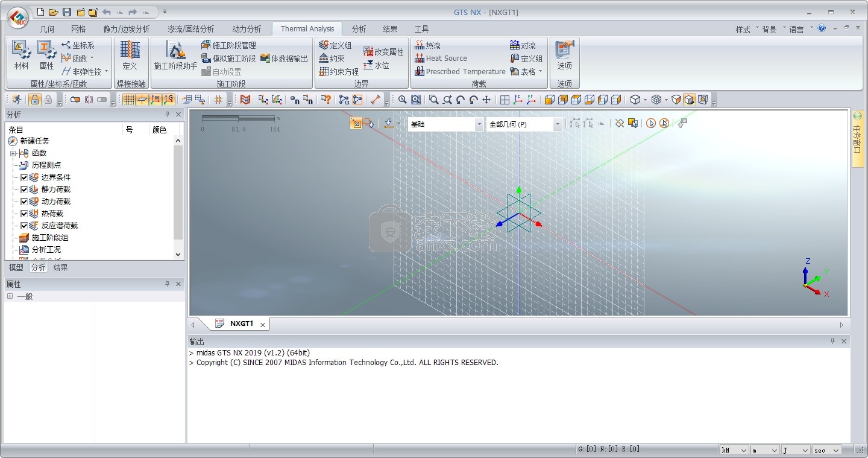The height and width of the screenshot is (458, 868).
Task: Open the 网格 ribbon tab
Action: tap(78, 29)
